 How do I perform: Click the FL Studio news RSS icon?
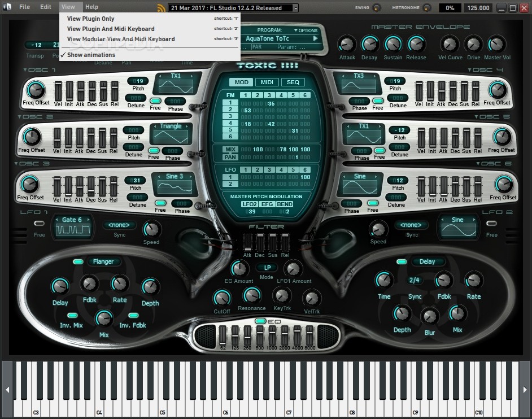162,8
